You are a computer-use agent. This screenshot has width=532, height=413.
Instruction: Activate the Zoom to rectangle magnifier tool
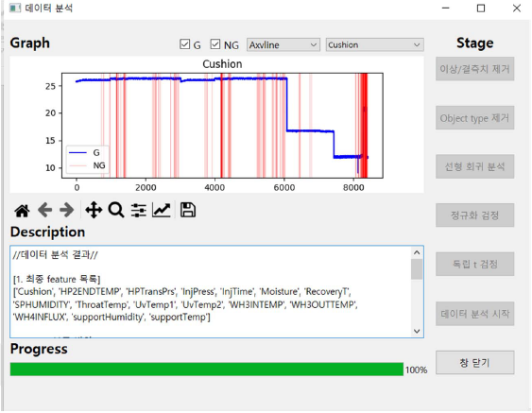click(x=116, y=210)
